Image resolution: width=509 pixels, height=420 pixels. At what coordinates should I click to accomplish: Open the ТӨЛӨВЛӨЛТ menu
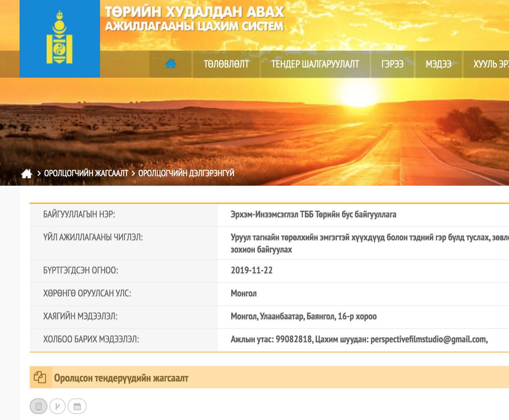[x=226, y=64]
